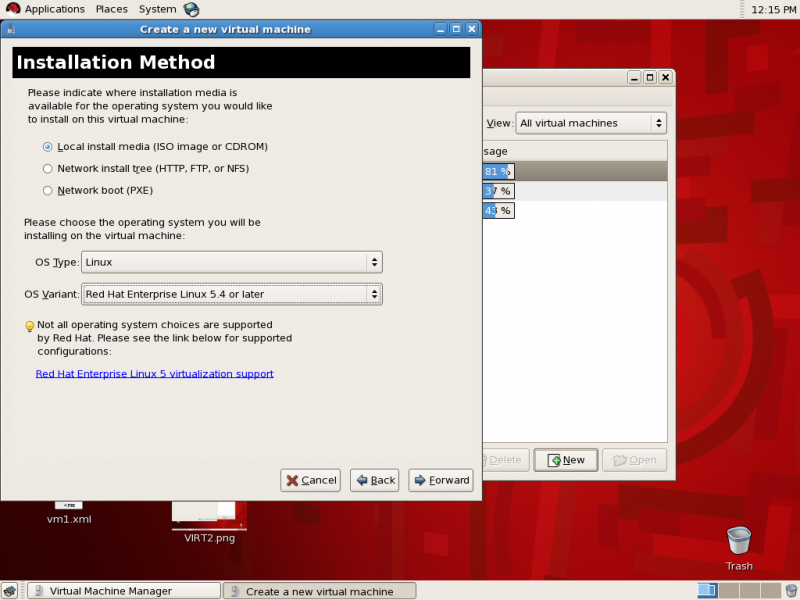The image size is (800, 600).
Task: Switch to the first workspace in pager
Action: 708,591
